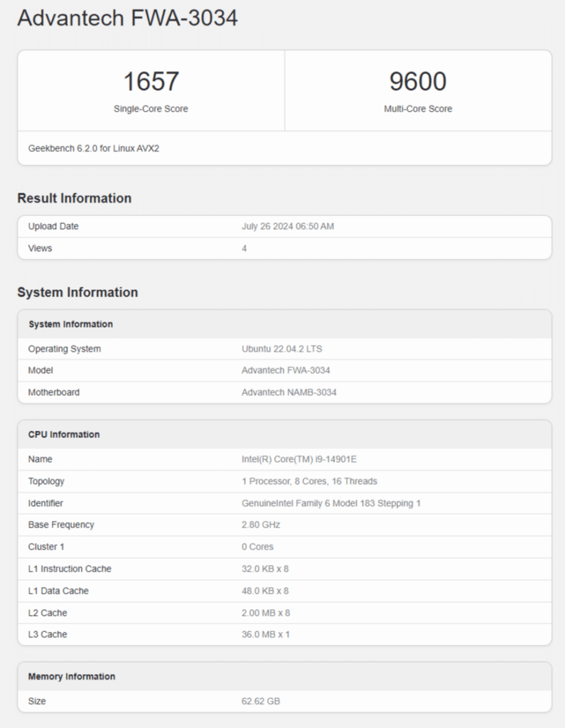565x728 pixels.
Task: Click the single-core score 1657
Action: coord(151,81)
